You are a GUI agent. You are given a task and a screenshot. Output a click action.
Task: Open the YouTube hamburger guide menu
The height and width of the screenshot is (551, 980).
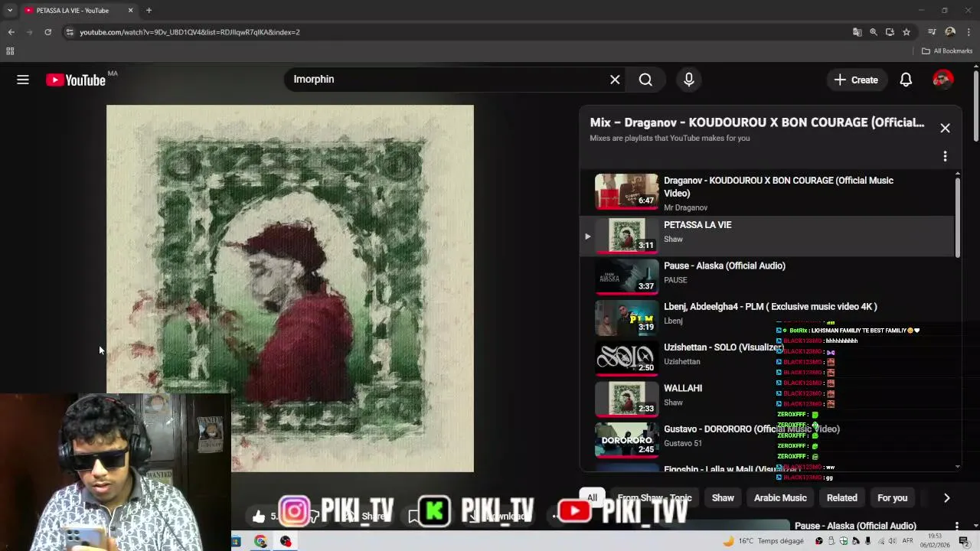pos(23,80)
